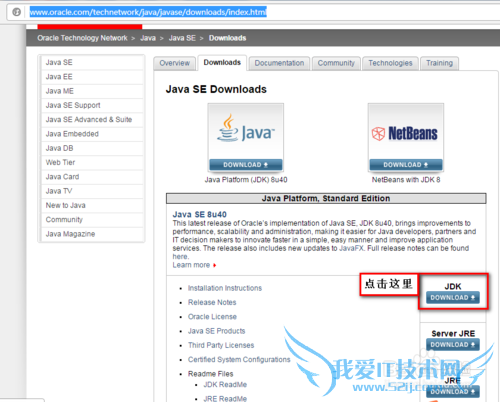Click red arrow icon beside Learn more
This screenshot has width=500, height=402.
[x=215, y=265]
